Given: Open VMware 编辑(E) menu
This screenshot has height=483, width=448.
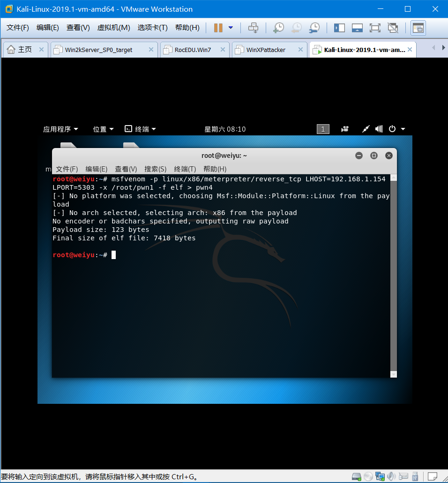Looking at the screenshot, I should (x=47, y=28).
